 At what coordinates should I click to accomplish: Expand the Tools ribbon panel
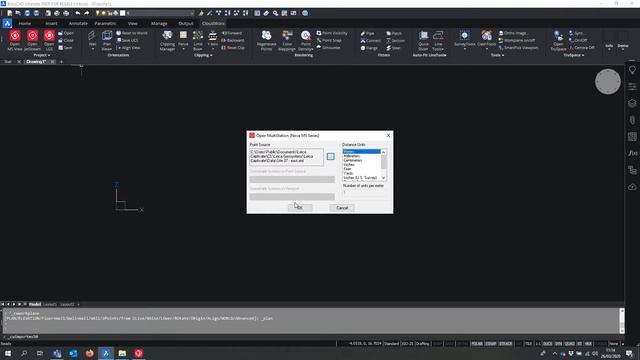(497, 55)
